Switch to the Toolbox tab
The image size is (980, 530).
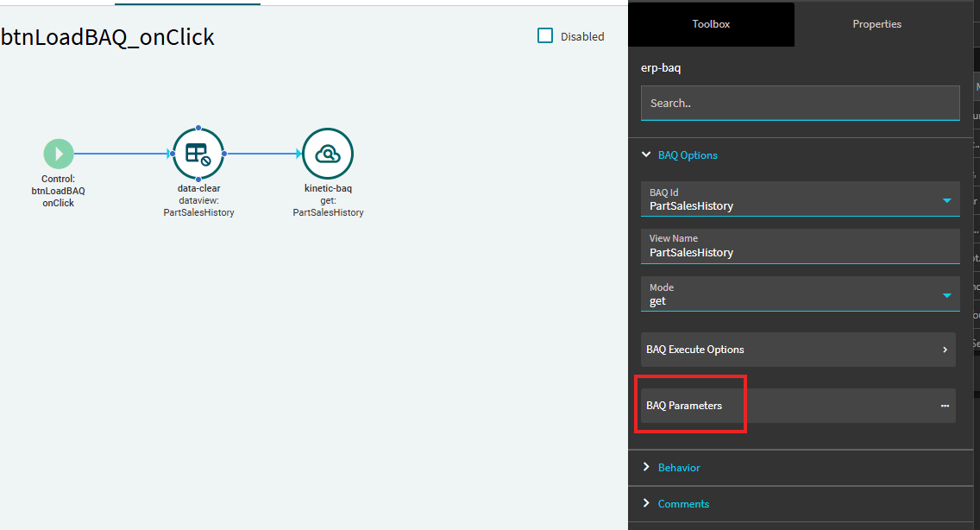tap(711, 24)
